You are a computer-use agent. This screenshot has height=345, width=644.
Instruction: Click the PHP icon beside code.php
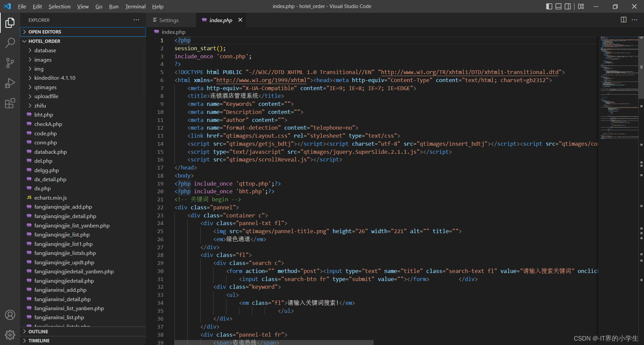(x=29, y=133)
